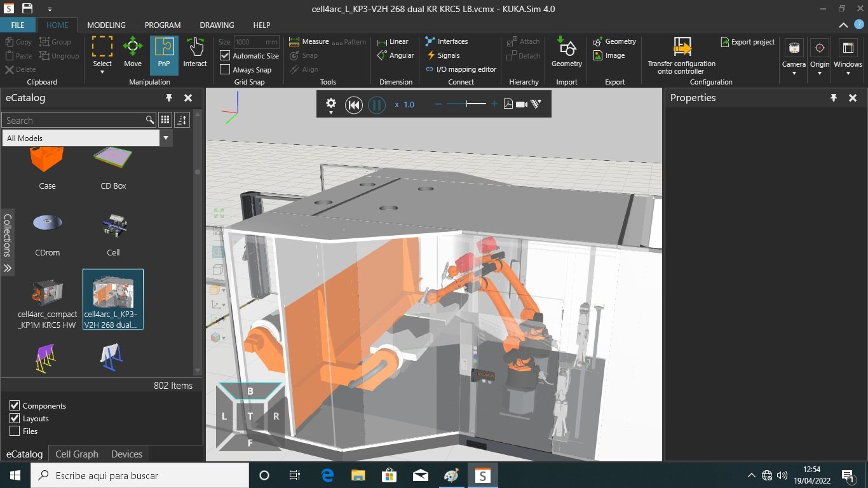Viewport: 868px width, 488px height.
Task: Switch to the Cell Graph tab
Action: click(77, 454)
